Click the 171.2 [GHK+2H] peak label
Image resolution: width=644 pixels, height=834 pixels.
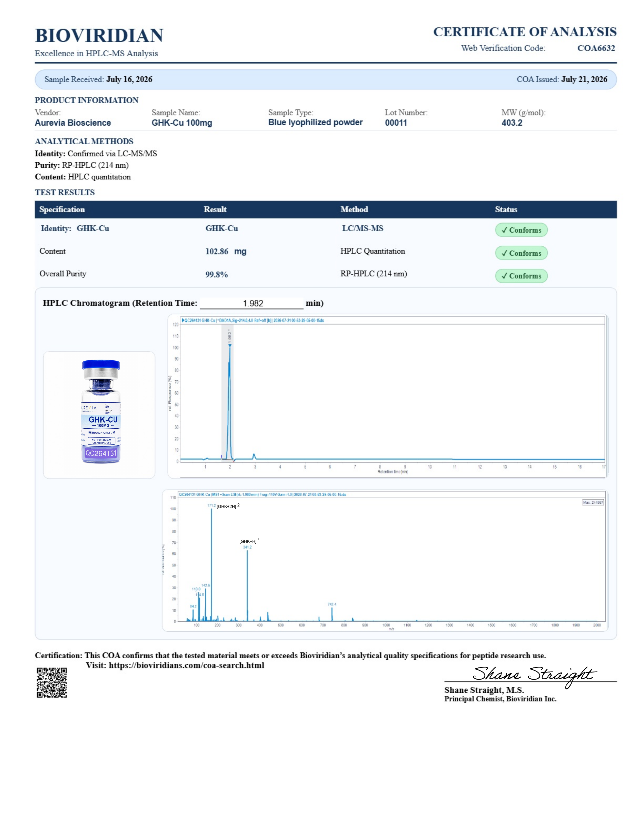coord(225,506)
